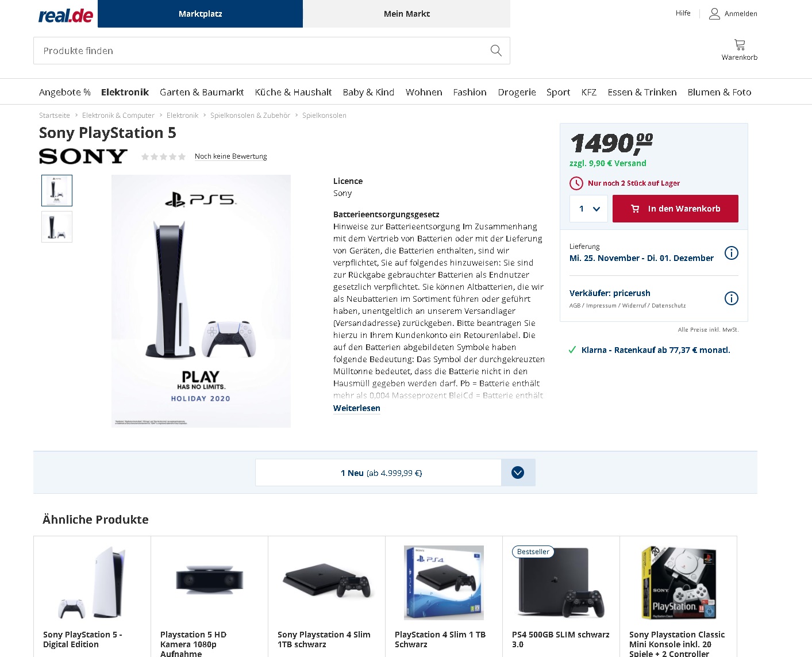Open the Garten & Baumarkt menu
This screenshot has height=657, width=812.
[202, 92]
